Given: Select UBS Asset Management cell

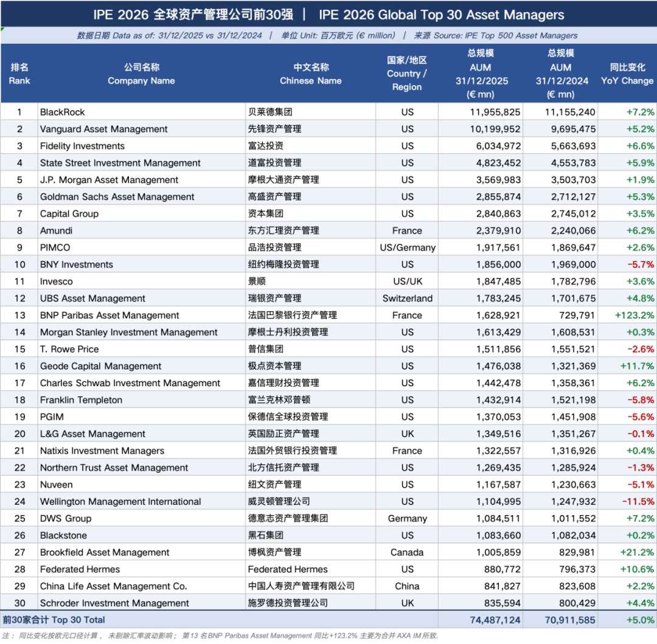Looking at the screenshot, I should 142,298.
